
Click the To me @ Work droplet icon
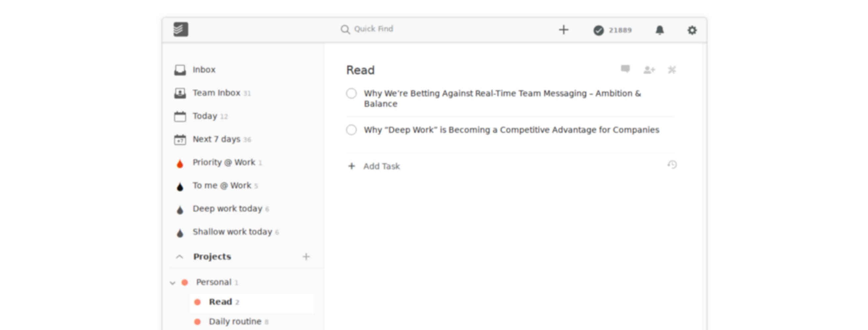point(180,186)
